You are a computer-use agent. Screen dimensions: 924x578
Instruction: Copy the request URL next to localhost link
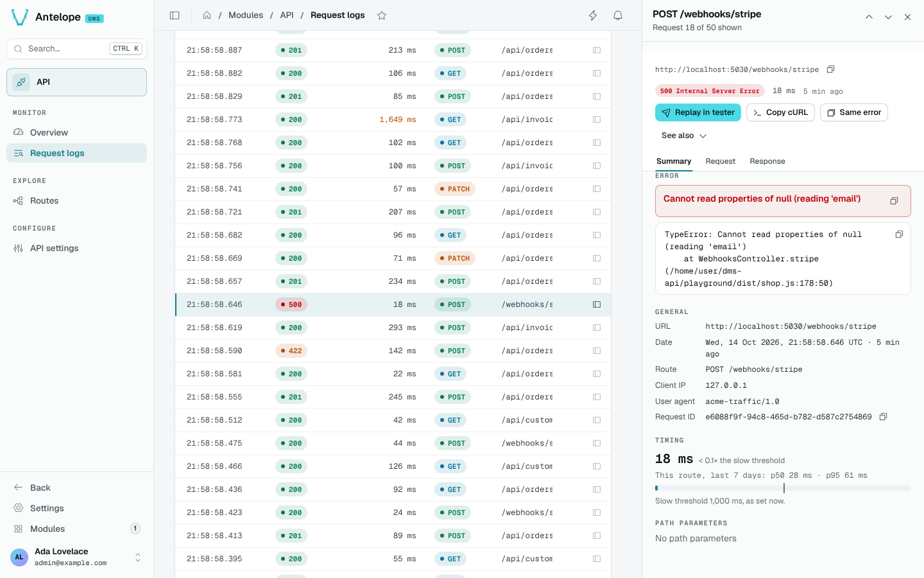[x=830, y=69]
